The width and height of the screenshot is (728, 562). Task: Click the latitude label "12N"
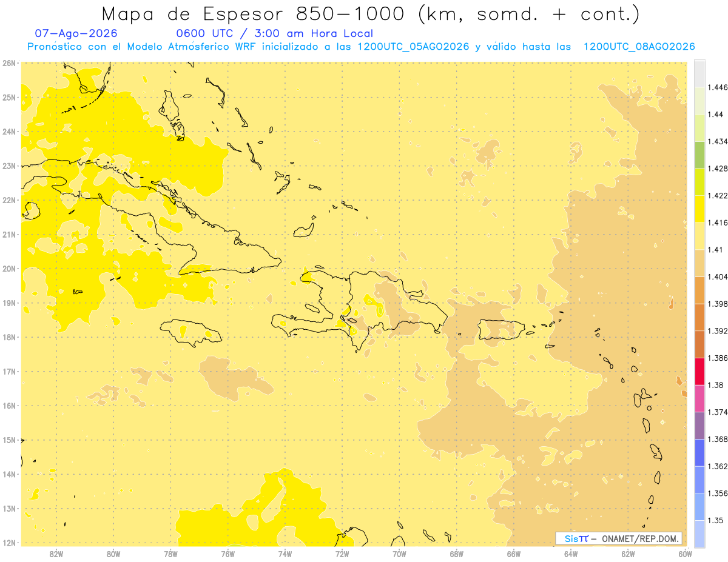click(8, 543)
